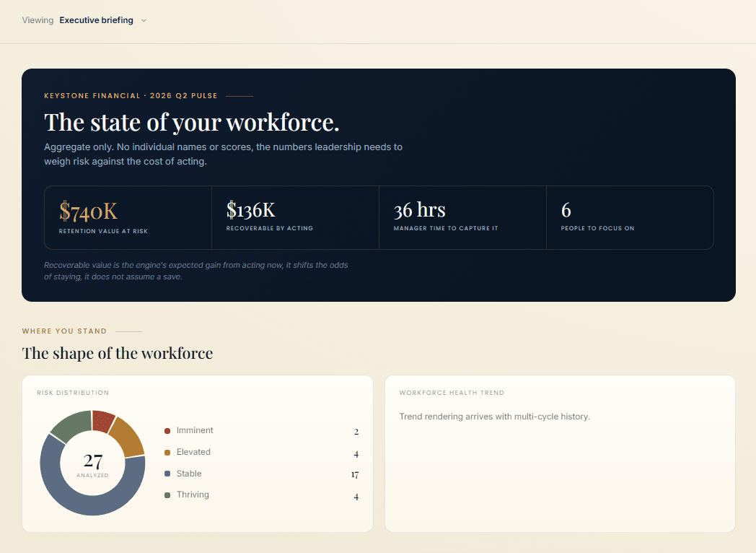
Task: Click the Keystone Financial 2026 Q2 Pulse header
Action: pyautogui.click(x=131, y=95)
